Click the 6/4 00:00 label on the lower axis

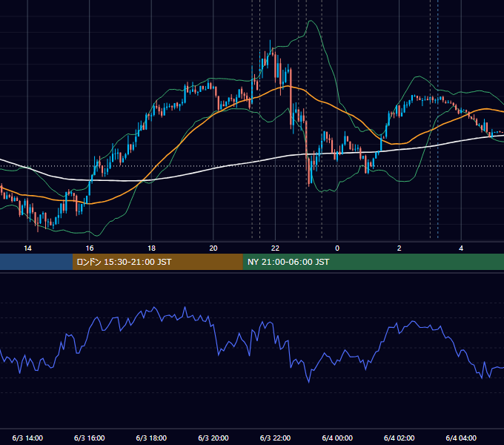click(337, 438)
